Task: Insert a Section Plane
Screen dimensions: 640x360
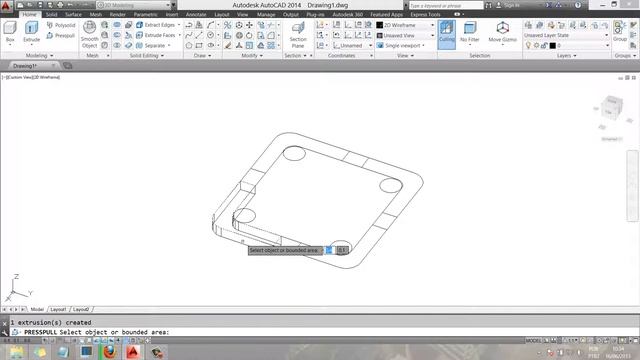Action: coord(298,35)
